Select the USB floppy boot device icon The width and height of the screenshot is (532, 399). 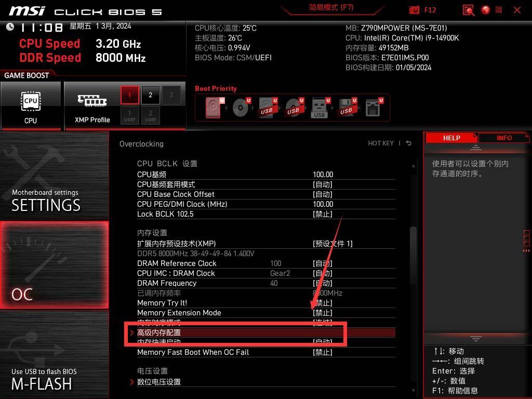[x=347, y=108]
